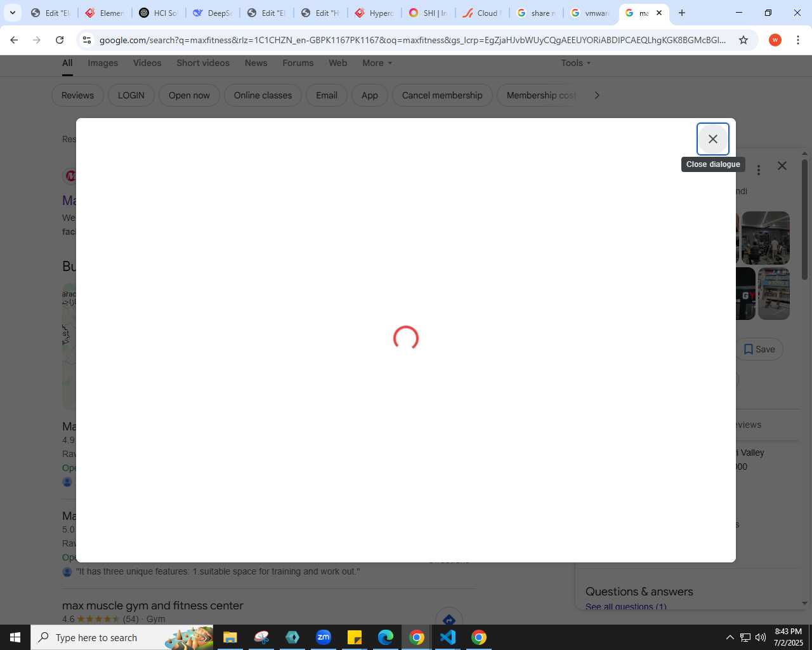This screenshot has width=812, height=650.
Task: Show more filter chips with the arrow
Action: [x=596, y=95]
